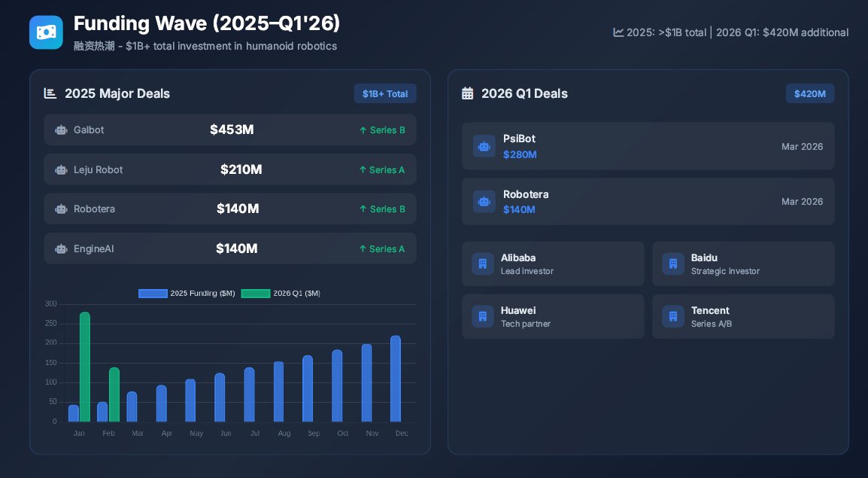Click the building icon on Baidu card
Image resolution: width=868 pixels, height=478 pixels.
[673, 263]
